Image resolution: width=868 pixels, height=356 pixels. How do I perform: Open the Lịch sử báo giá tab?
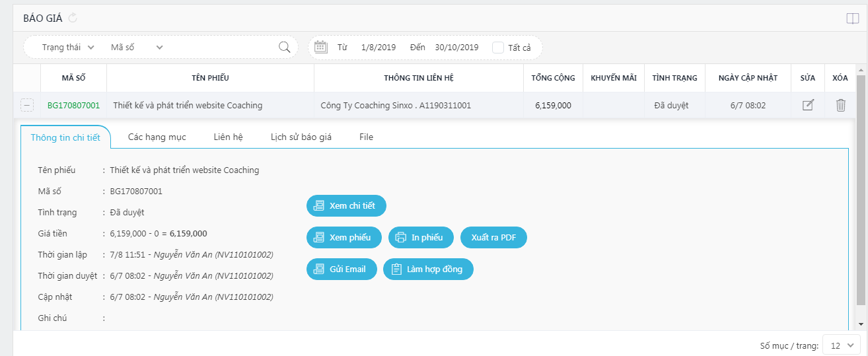[x=301, y=137]
